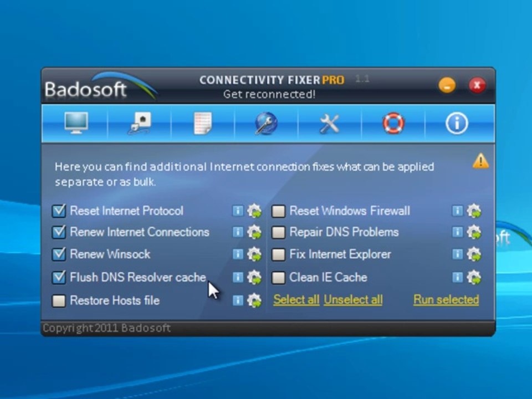This screenshot has width=532, height=399.
Task: Run the Renew Winsock gear icon
Action: pyautogui.click(x=254, y=254)
